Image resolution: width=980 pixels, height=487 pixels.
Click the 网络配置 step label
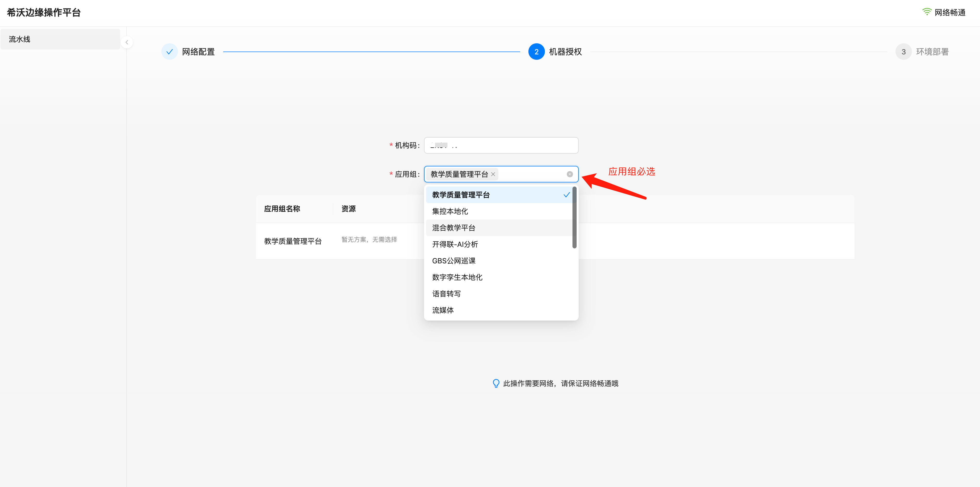pos(198,52)
